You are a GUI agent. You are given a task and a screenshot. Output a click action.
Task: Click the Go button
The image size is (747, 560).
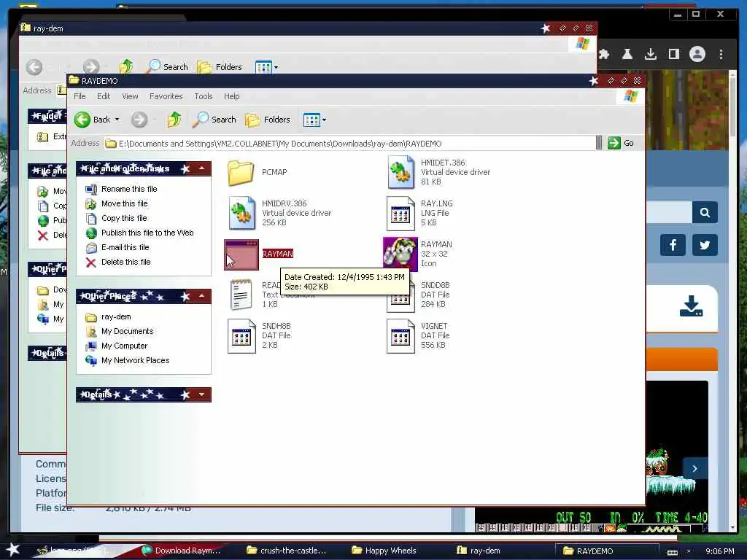pos(622,143)
